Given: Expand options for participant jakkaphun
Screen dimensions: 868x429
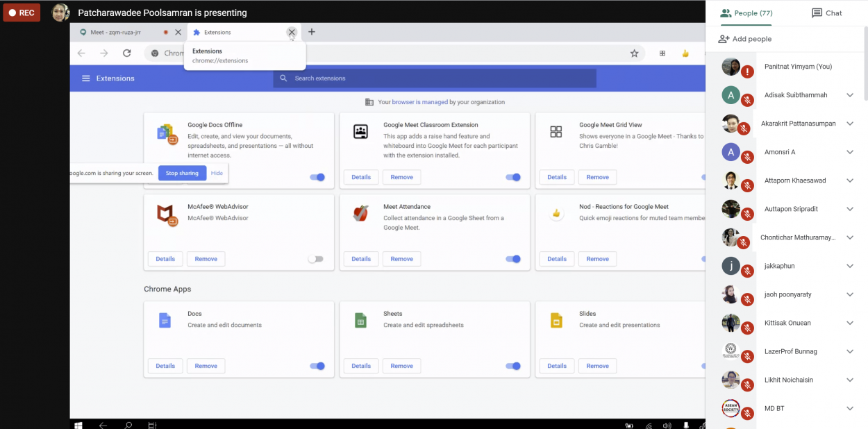Looking at the screenshot, I should 850,266.
